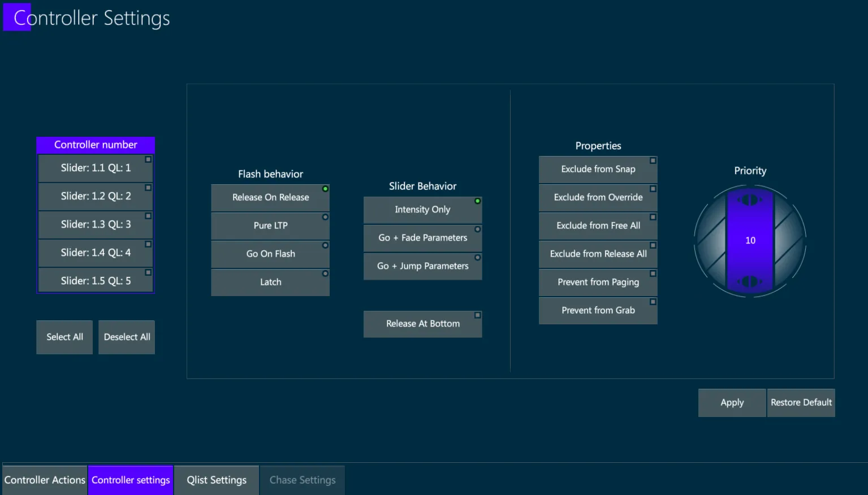Viewport: 868px width, 495px height.
Task: Click Deselect All button
Action: coord(127,337)
